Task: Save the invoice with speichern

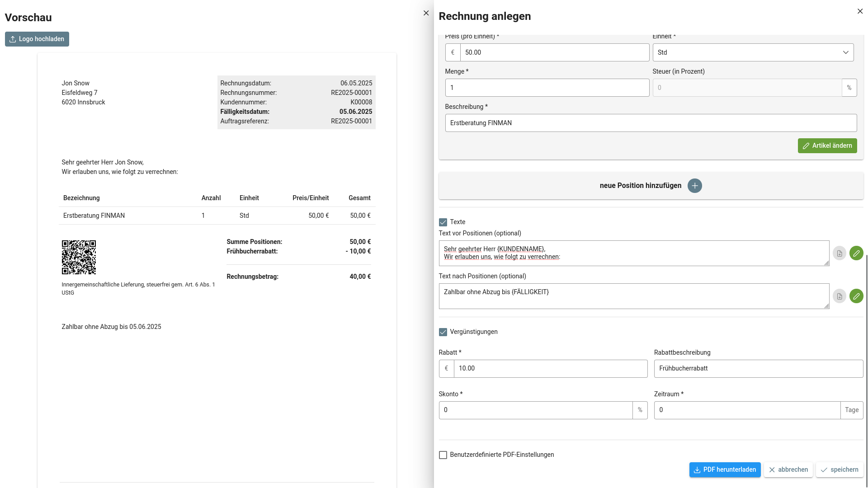Action: pyautogui.click(x=840, y=469)
